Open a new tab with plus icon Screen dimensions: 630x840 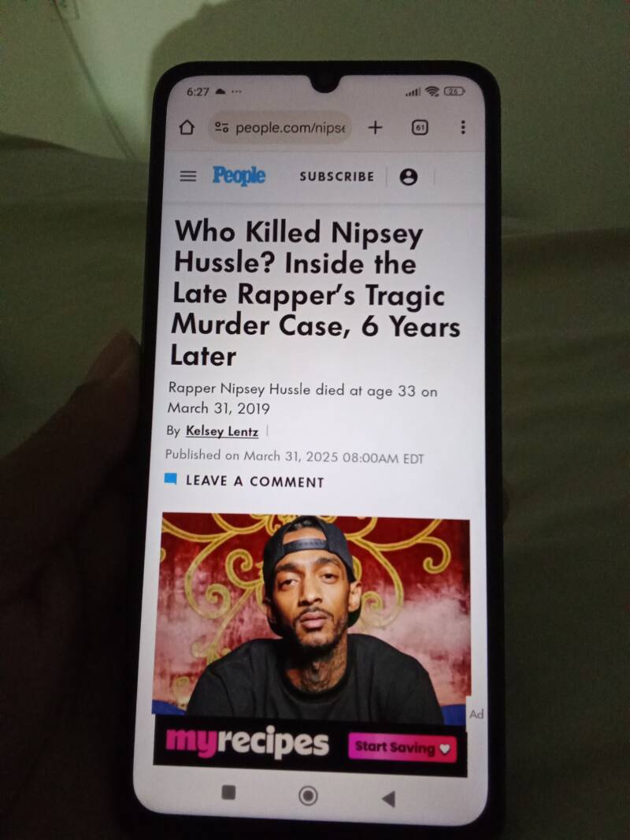375,128
